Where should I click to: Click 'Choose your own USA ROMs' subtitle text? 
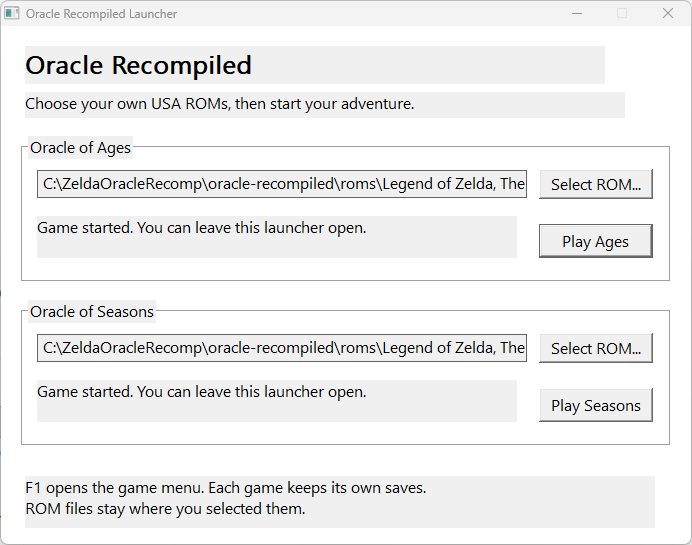pyautogui.click(x=219, y=104)
